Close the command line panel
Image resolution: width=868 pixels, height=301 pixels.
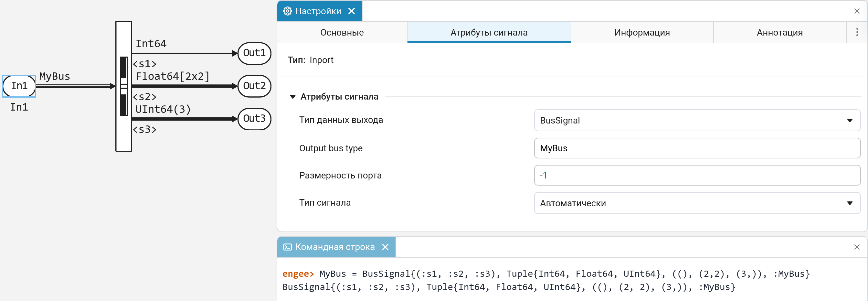[x=857, y=247]
